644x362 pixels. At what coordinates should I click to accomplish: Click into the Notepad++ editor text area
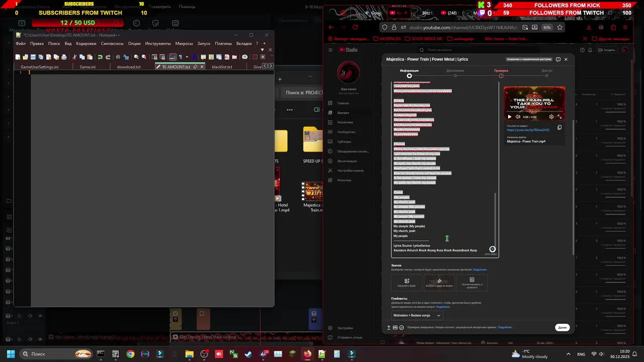152,189
